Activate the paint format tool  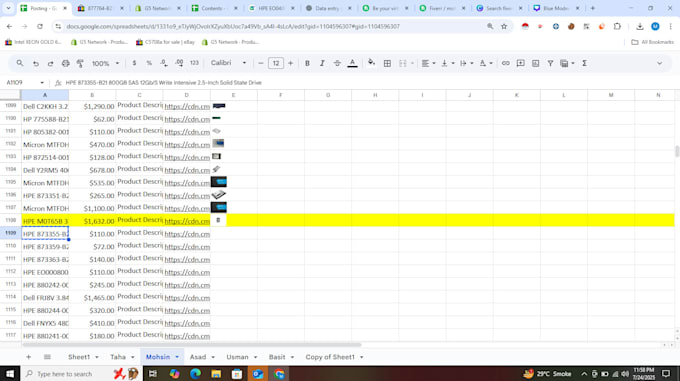click(x=80, y=63)
